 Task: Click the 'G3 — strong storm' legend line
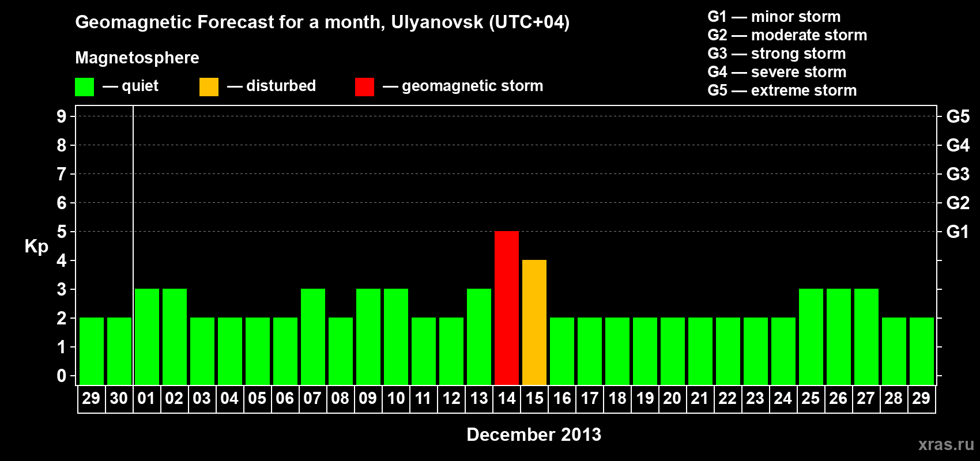777,54
